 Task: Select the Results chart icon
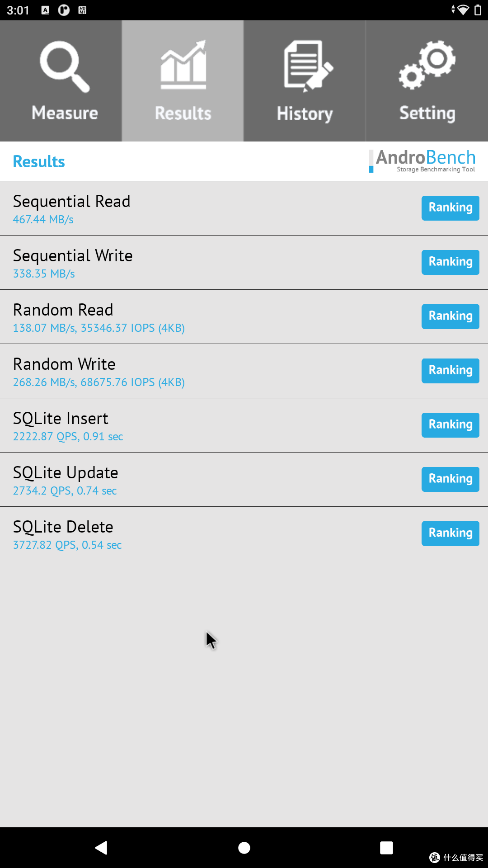pyautogui.click(x=183, y=65)
